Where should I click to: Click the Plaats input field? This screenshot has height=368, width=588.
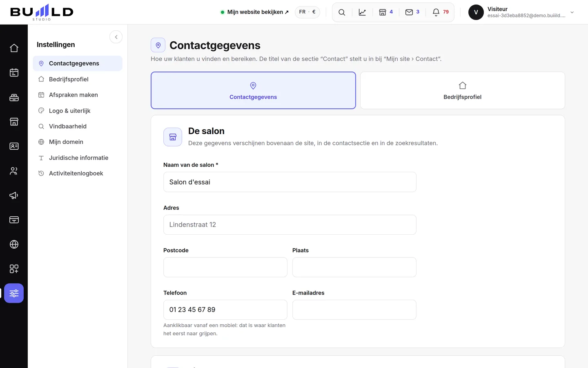pos(354,267)
